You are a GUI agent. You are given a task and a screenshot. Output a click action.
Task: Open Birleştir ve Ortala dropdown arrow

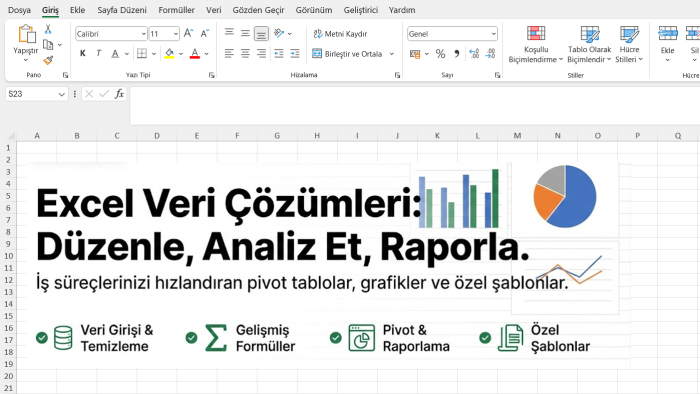click(392, 54)
